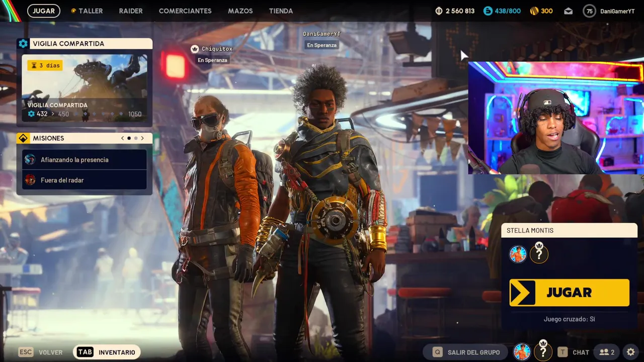Open the DaniGamerYT profile name in top bar
The width and height of the screenshot is (644, 362).
click(617, 11)
